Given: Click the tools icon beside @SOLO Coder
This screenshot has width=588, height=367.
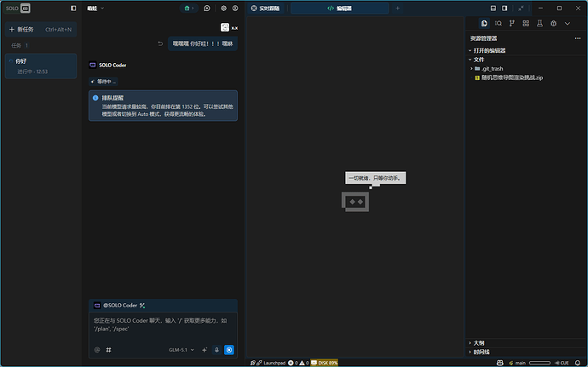Looking at the screenshot, I should [142, 305].
